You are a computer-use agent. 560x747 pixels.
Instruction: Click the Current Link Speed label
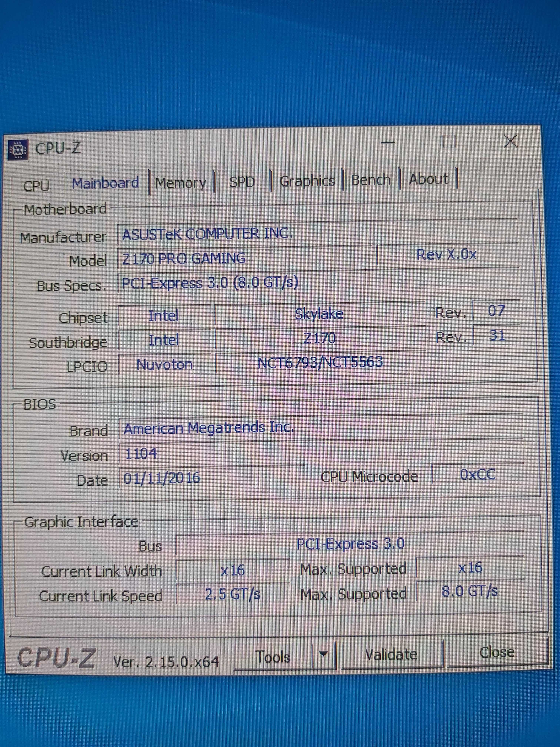tap(101, 596)
